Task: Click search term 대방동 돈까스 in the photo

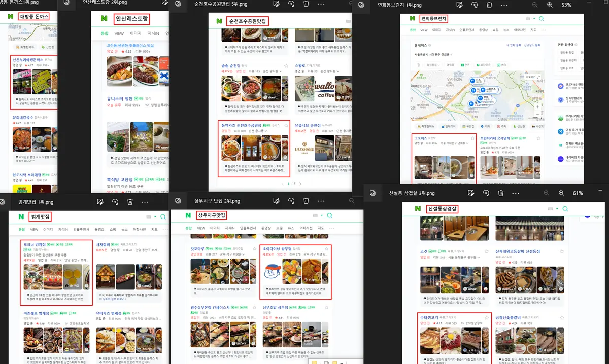Action: pyautogui.click(x=34, y=16)
